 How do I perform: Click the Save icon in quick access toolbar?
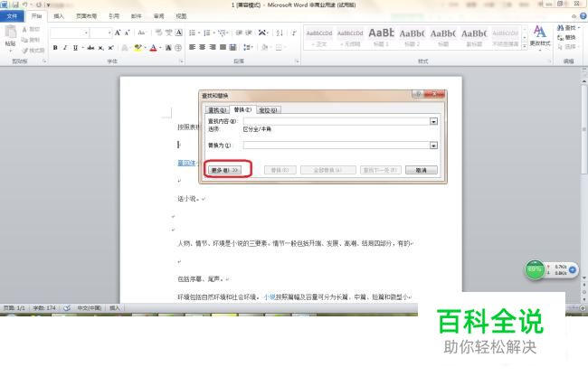point(15,5)
